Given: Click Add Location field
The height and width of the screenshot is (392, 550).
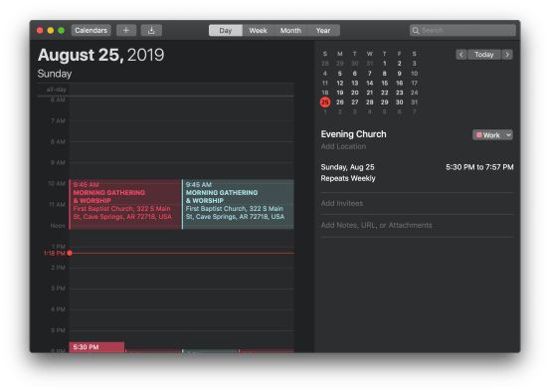Looking at the screenshot, I should point(343,146).
